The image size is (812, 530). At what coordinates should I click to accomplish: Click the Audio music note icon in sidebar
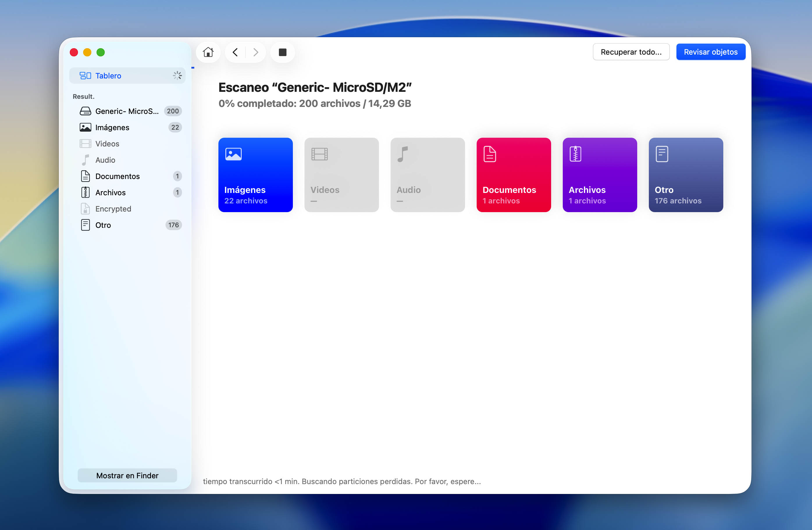85,160
